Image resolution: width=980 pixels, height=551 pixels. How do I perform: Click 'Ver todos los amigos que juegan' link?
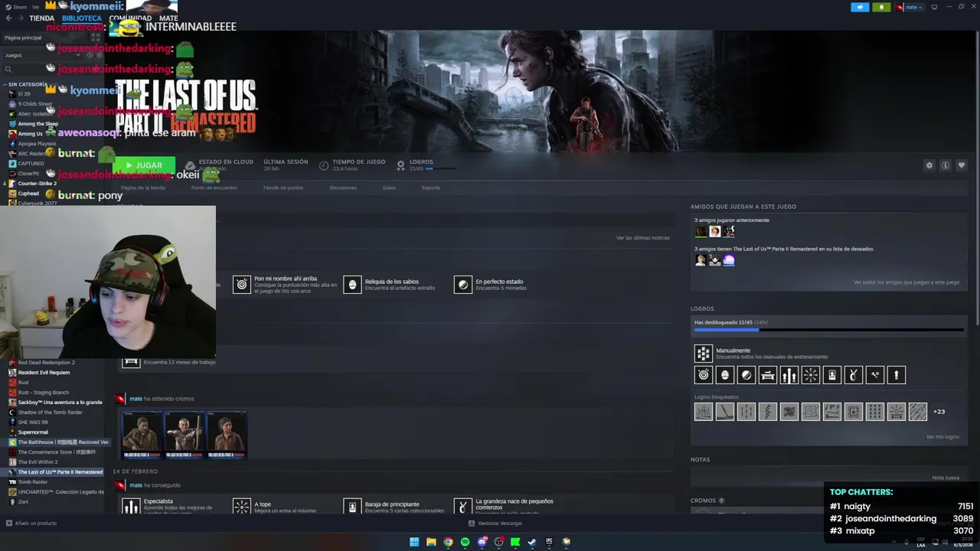(906, 282)
